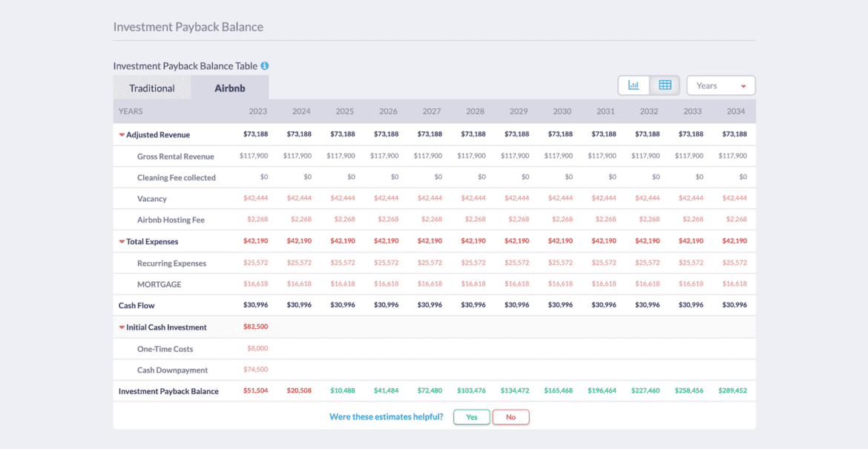This screenshot has width=868, height=449.
Task: Click the Cash Flow row label
Action: tap(137, 306)
